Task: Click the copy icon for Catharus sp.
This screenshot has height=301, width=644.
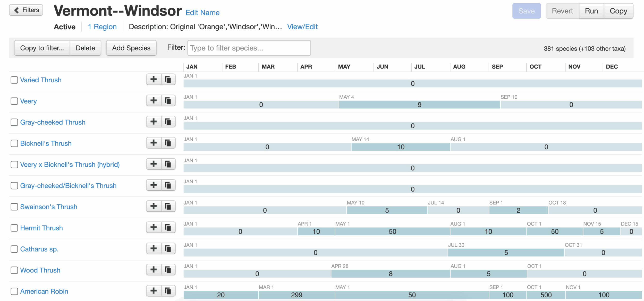Action: click(x=168, y=248)
